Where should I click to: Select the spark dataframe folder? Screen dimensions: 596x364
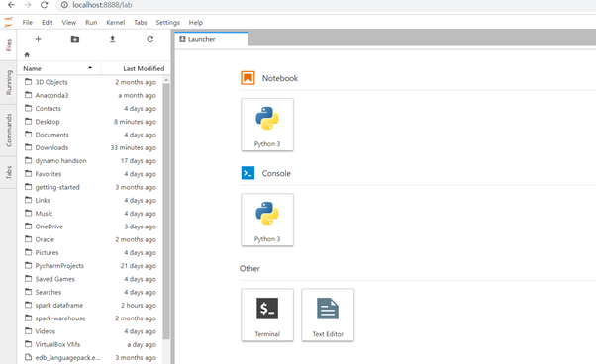pos(90,306)
